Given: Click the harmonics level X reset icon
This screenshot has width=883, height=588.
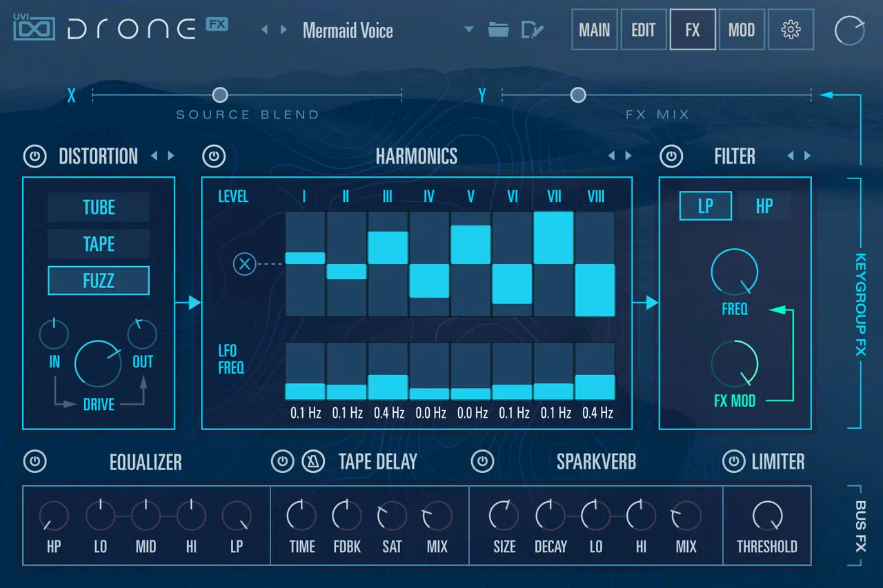Looking at the screenshot, I should [x=244, y=263].
